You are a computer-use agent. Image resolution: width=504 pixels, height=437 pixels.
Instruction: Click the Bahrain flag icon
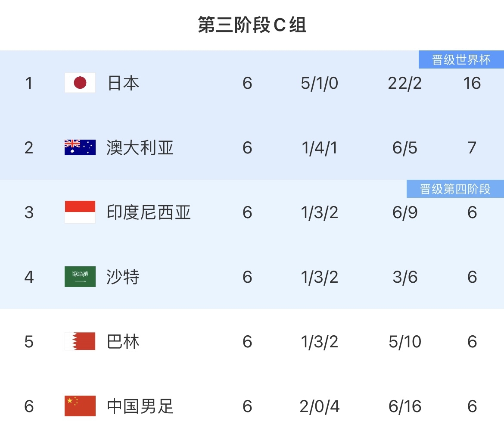click(80, 341)
